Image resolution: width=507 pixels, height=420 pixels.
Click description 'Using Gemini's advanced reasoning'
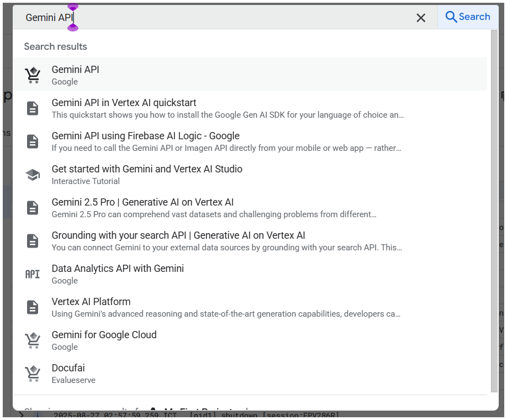[x=226, y=314]
